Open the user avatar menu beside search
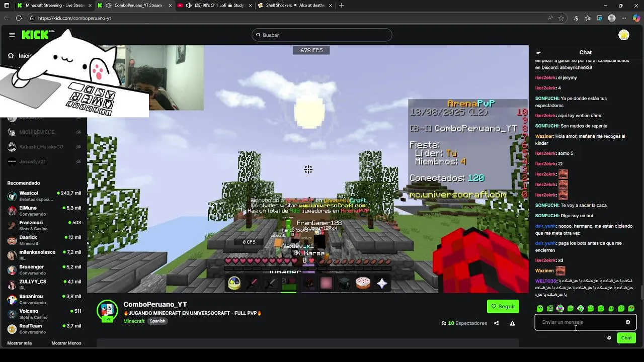The image size is (644, 362). click(624, 35)
